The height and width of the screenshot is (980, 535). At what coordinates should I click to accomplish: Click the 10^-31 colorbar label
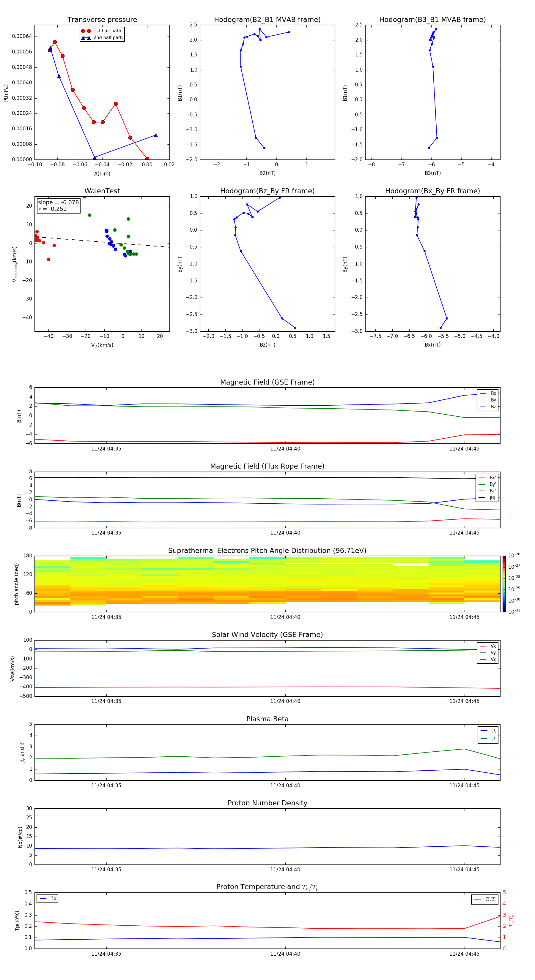[x=514, y=611]
